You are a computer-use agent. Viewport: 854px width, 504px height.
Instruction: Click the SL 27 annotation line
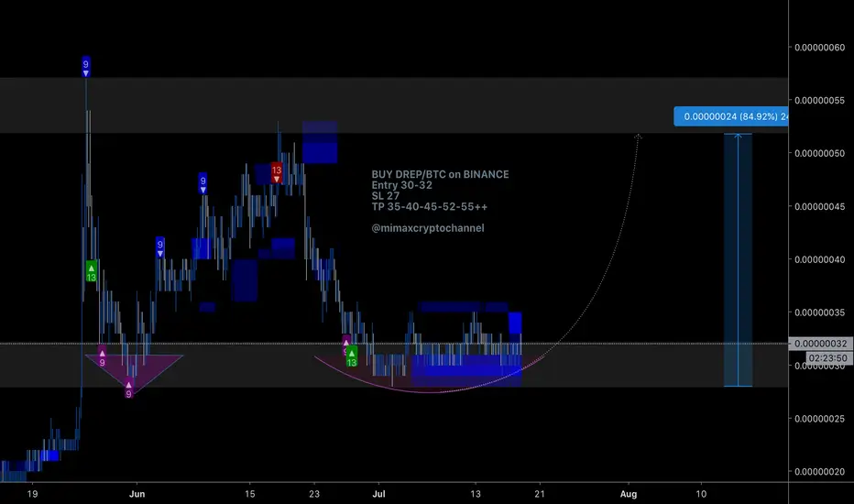point(386,195)
